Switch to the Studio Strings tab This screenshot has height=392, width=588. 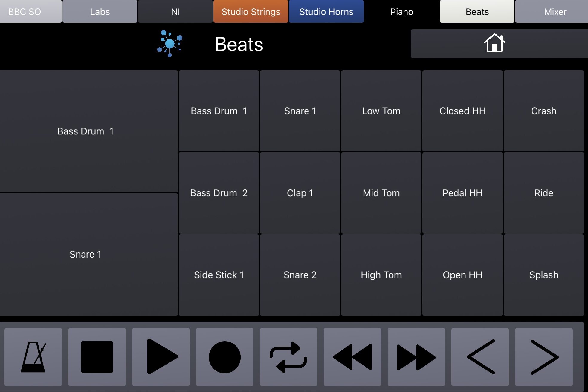tap(251, 12)
